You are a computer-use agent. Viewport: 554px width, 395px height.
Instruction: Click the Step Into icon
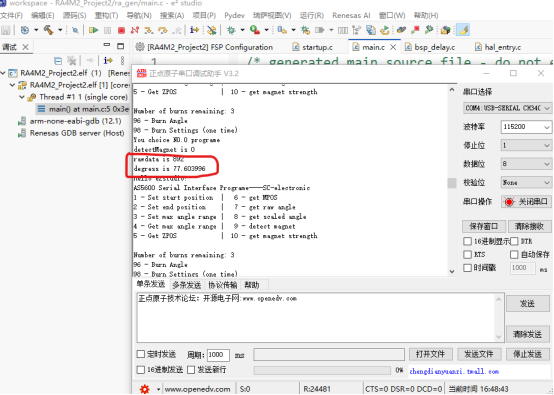pos(148,30)
